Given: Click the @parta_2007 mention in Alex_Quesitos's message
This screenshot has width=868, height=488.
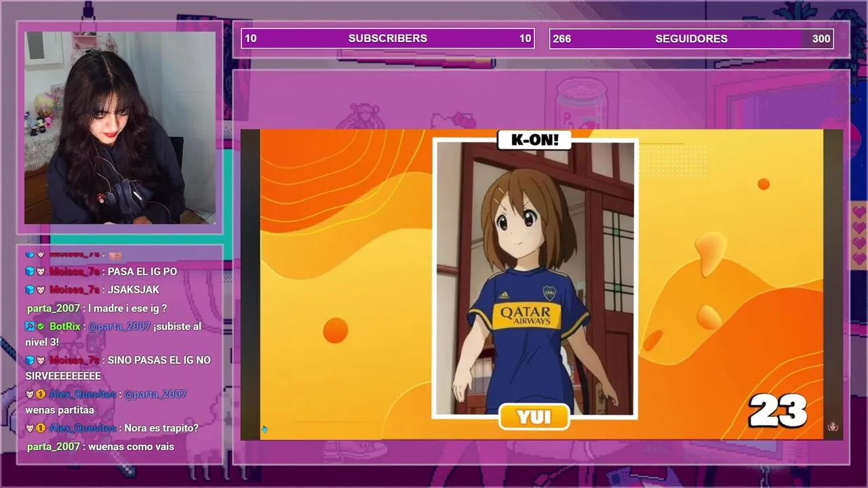Looking at the screenshot, I should click(155, 394).
